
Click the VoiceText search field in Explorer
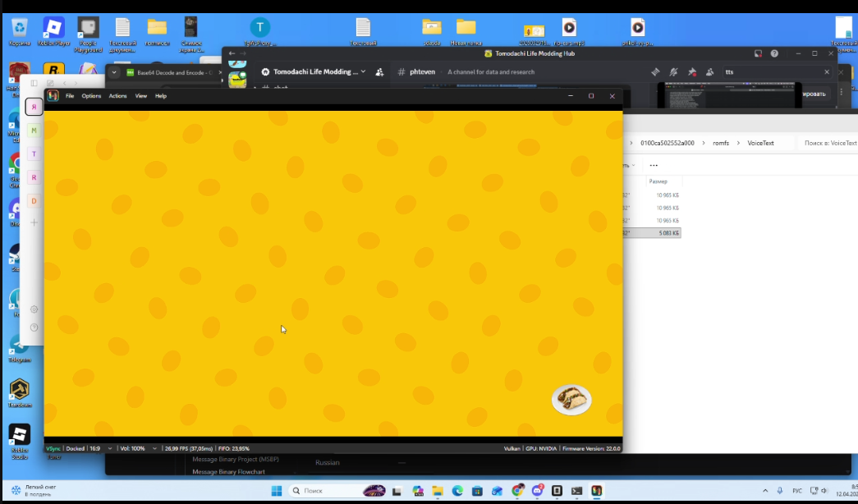828,143
